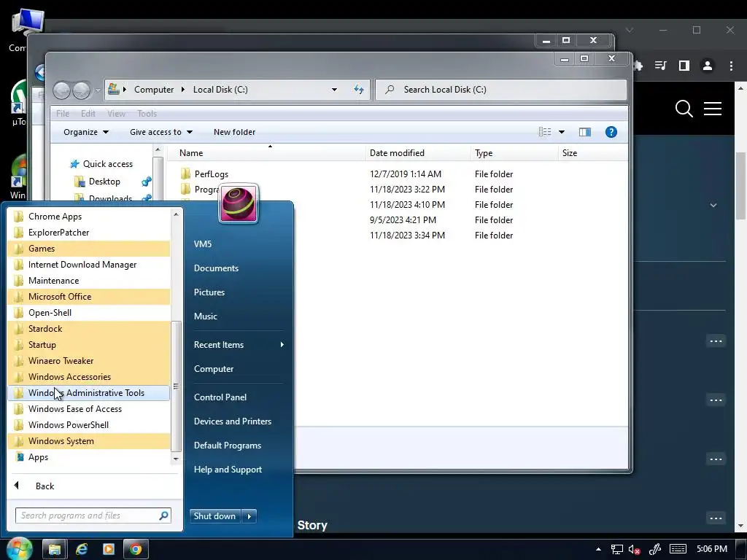This screenshot has width=747, height=560.
Task: Click the start menu user picture
Action: pyautogui.click(x=239, y=204)
